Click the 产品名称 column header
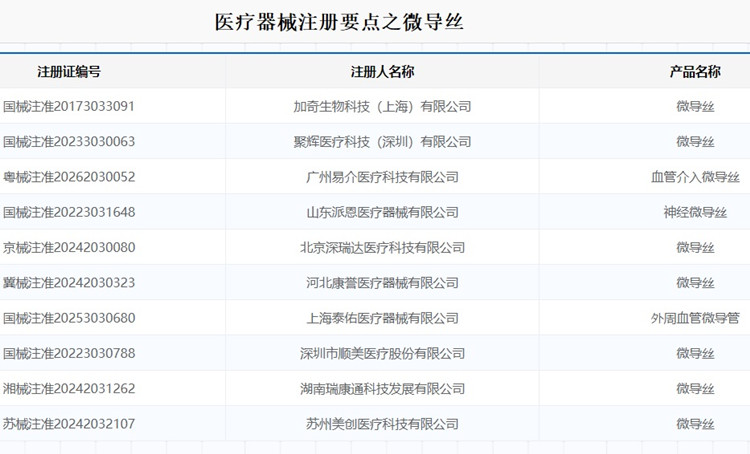Image resolution: width=750 pixels, height=454 pixels. click(x=695, y=72)
